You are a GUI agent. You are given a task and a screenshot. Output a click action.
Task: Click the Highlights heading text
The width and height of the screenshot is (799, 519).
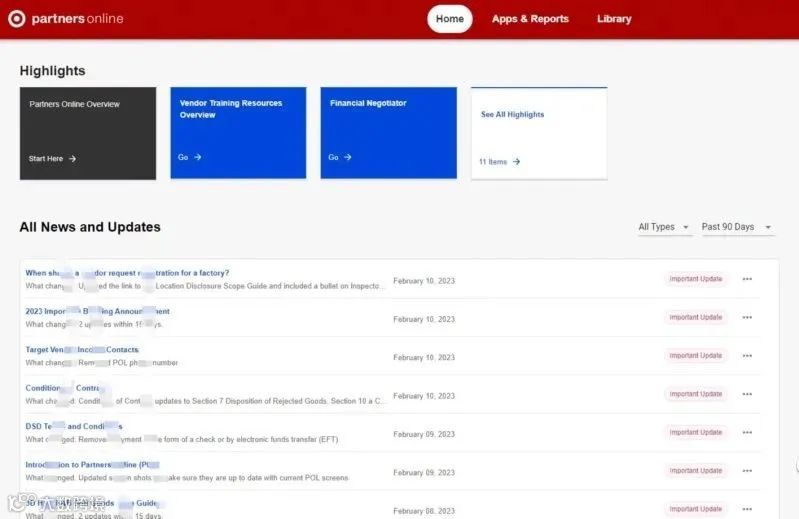52,71
